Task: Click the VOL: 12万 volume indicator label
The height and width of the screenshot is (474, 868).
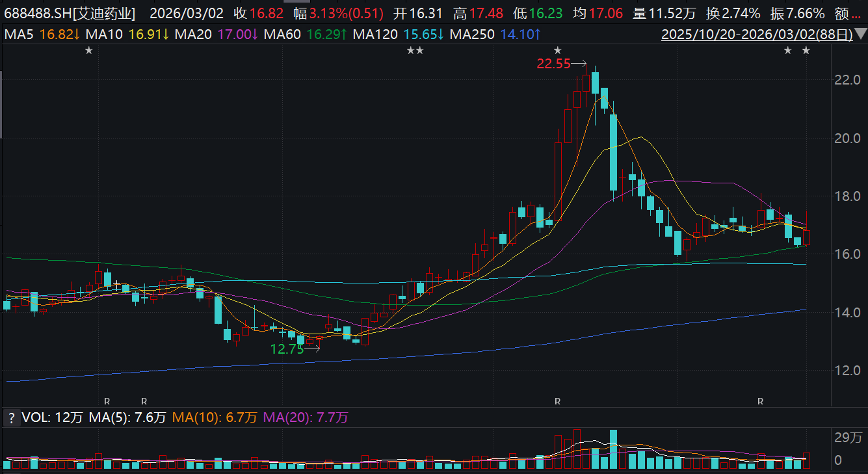Action: [x=53, y=417]
